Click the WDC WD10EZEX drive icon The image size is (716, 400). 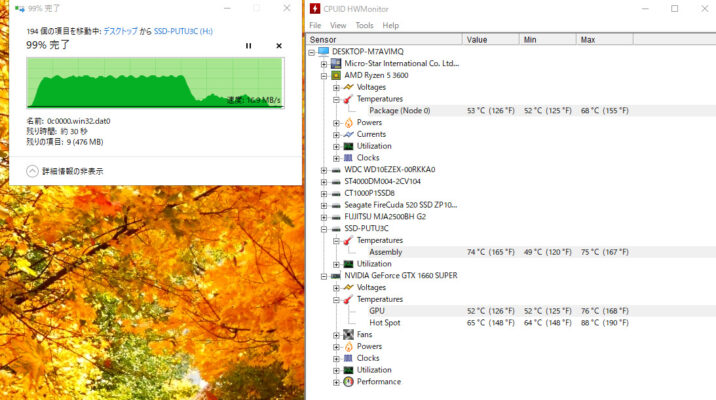click(336, 170)
